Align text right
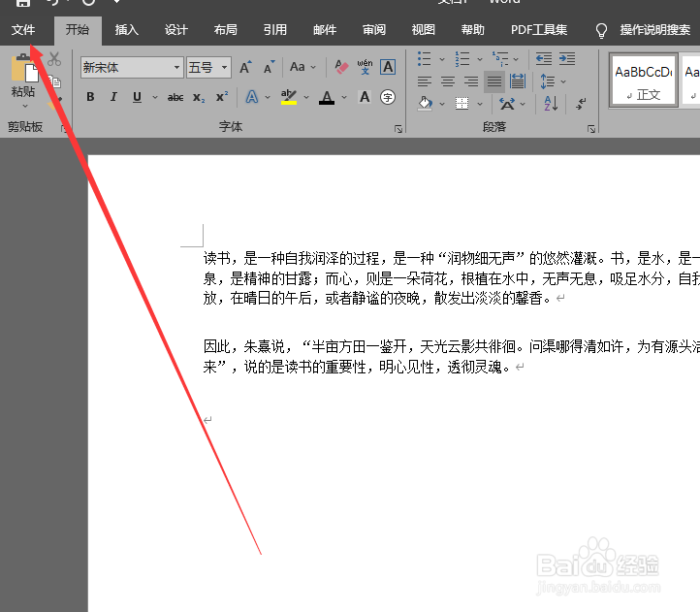The width and height of the screenshot is (700, 612). click(471, 81)
